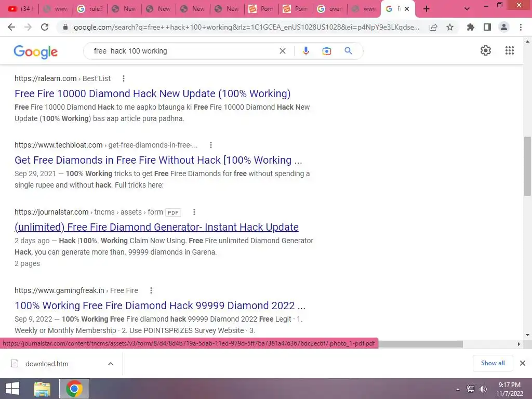Expand options for download.htm
Screen dimensions: 532x399
(110, 364)
